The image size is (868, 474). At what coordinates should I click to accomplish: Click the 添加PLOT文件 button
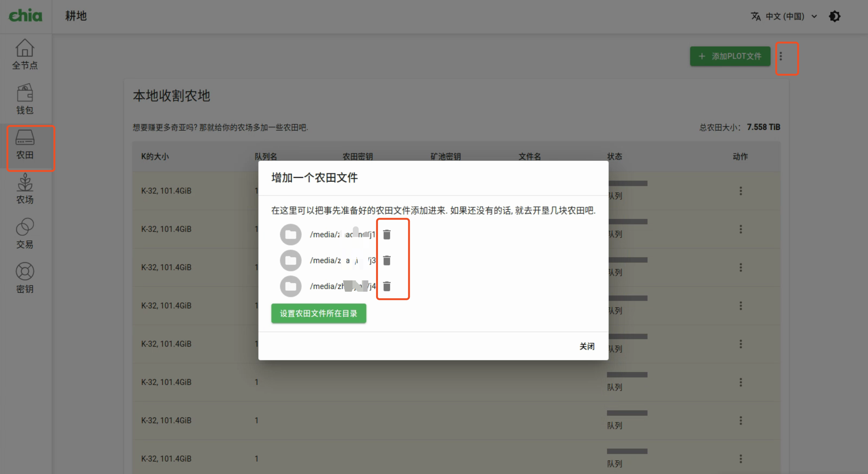(730, 56)
